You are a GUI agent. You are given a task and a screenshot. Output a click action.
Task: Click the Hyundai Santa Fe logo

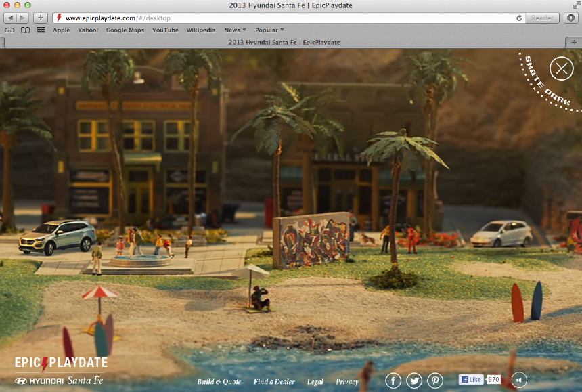coord(59,380)
